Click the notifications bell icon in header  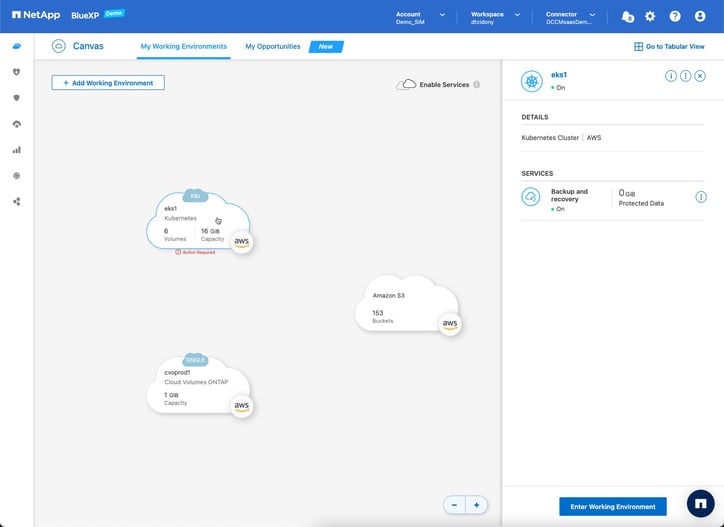pyautogui.click(x=627, y=16)
